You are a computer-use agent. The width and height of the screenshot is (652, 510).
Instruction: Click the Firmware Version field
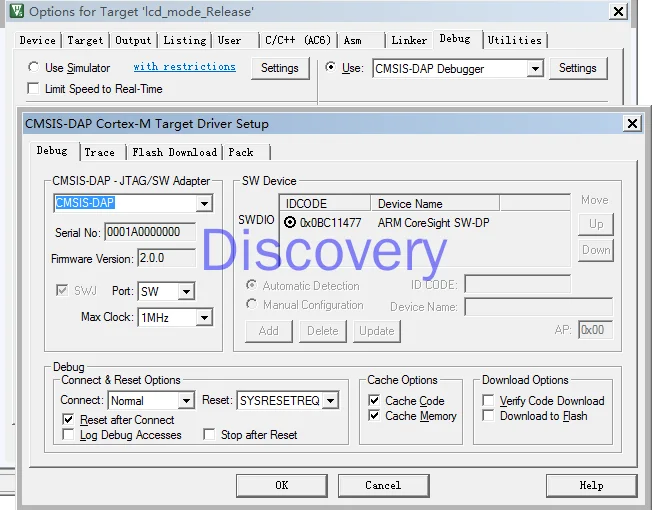(166, 258)
